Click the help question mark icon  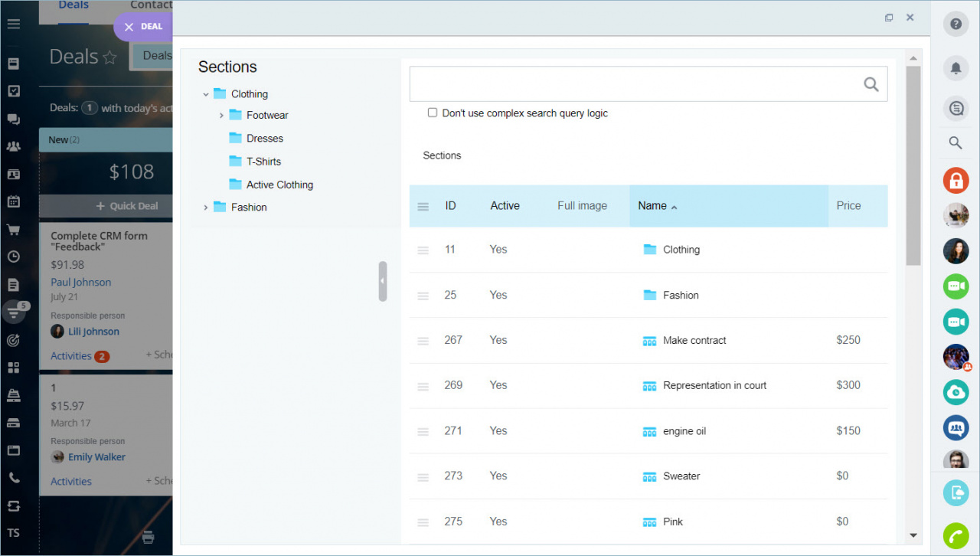955,24
